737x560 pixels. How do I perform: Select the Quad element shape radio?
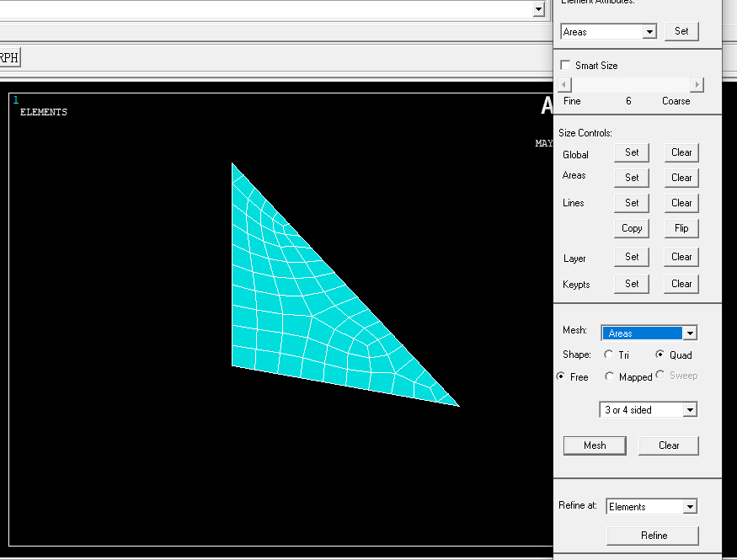(661, 355)
